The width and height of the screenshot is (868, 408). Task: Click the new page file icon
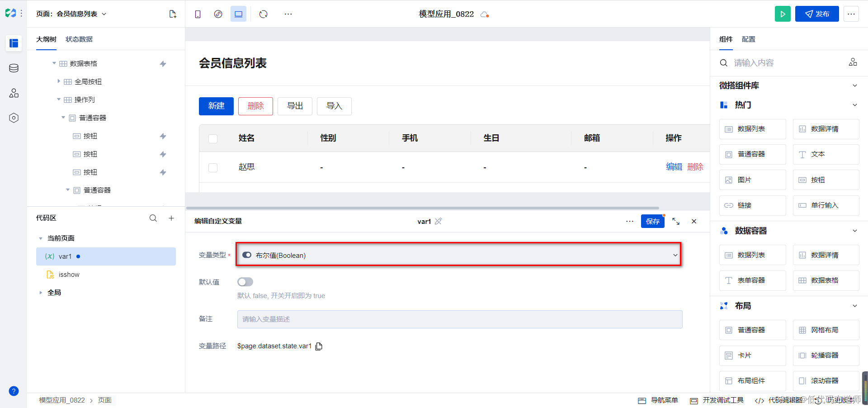[173, 14]
